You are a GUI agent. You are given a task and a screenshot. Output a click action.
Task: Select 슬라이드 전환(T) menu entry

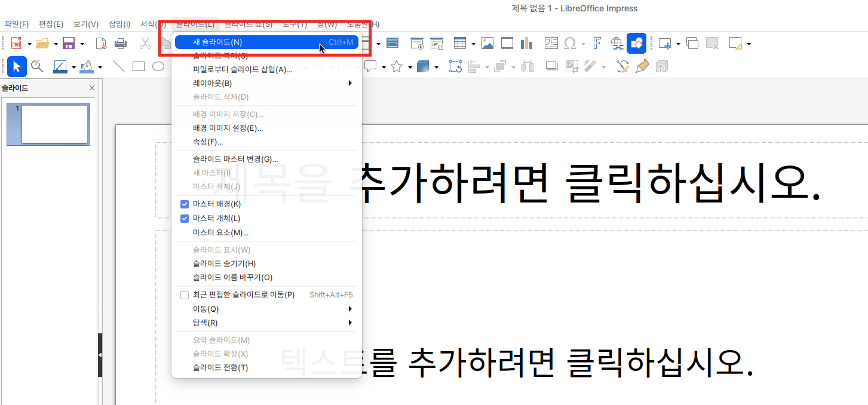click(220, 368)
